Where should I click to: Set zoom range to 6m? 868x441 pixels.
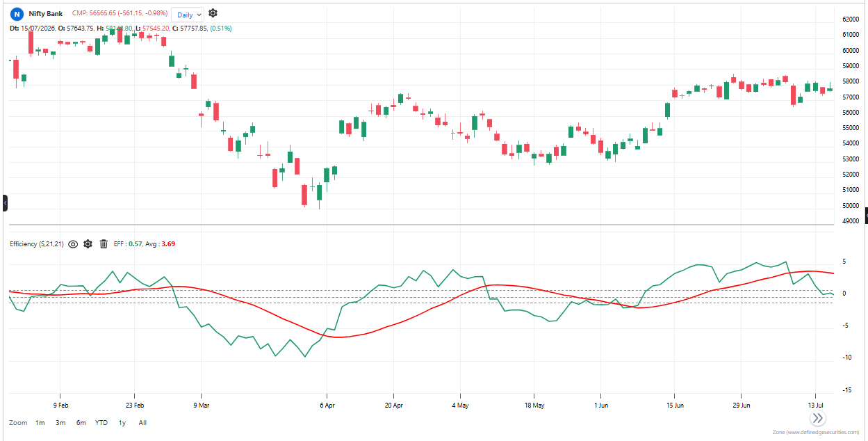click(81, 423)
